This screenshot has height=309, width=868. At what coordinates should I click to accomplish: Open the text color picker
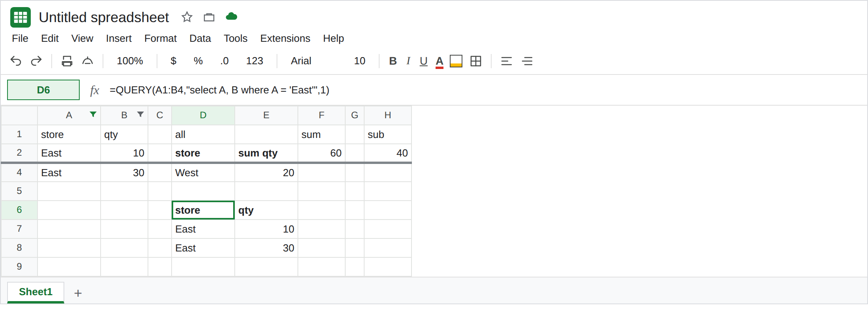click(440, 62)
